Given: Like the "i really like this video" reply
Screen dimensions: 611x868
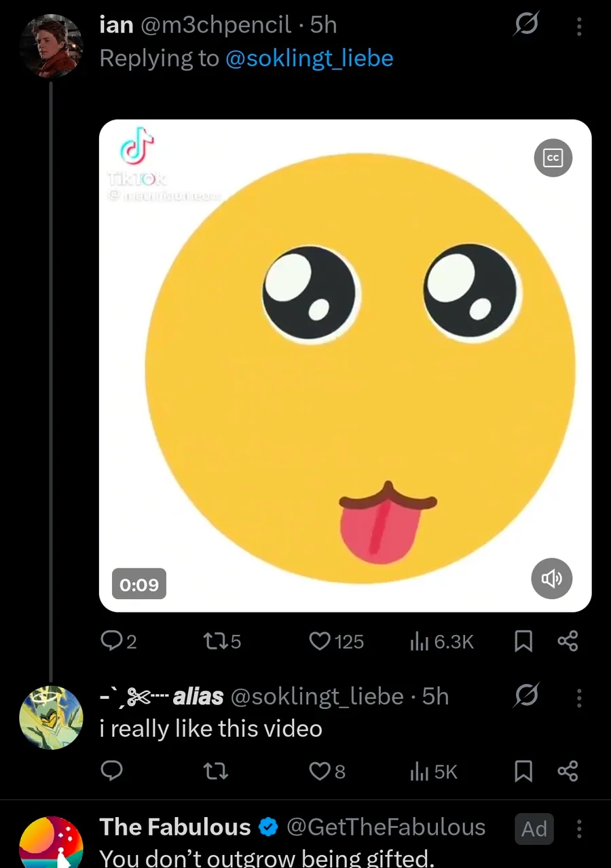Looking at the screenshot, I should coord(319,771).
